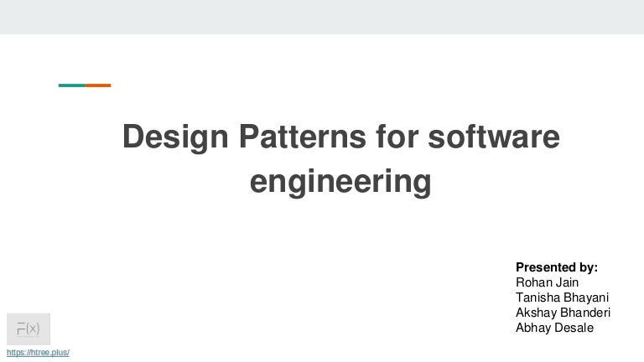Viewport: 644px width, 362px height.
Task: Click the word "engineering" in the title
Action: [x=340, y=180]
